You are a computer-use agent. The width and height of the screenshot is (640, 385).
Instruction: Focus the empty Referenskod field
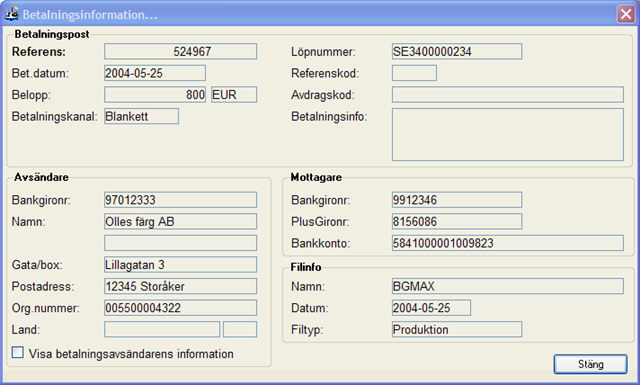click(414, 73)
